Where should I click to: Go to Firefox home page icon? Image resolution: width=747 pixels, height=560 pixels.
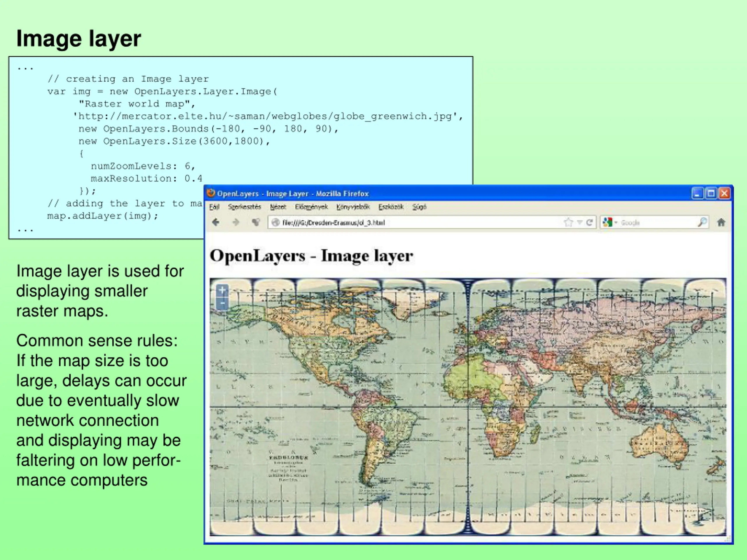721,223
